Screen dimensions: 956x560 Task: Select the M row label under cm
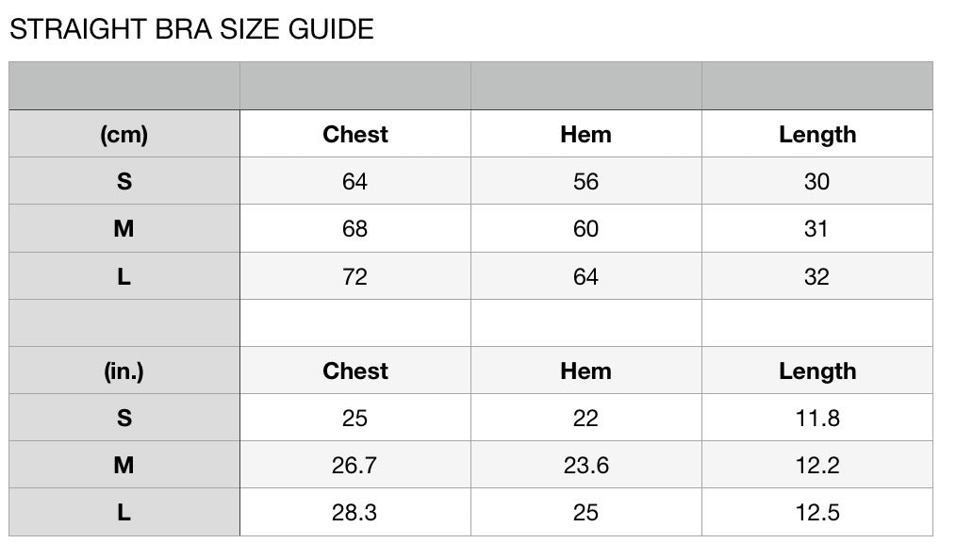coord(124,228)
